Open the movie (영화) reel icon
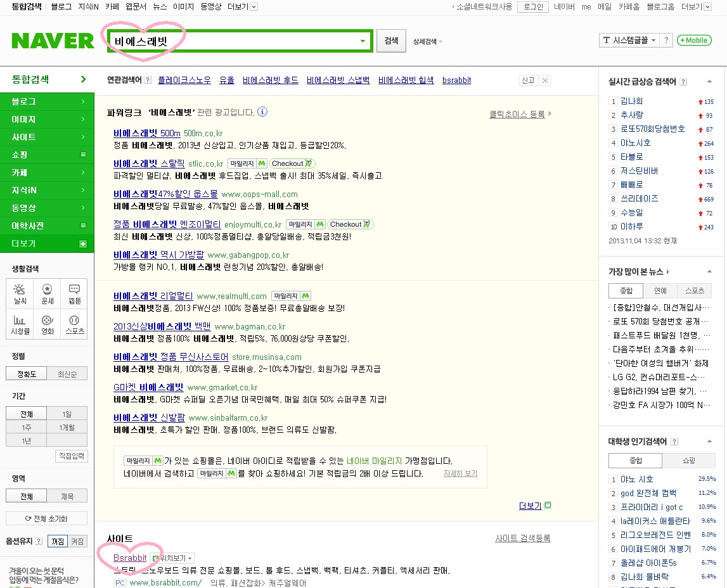 (x=47, y=324)
